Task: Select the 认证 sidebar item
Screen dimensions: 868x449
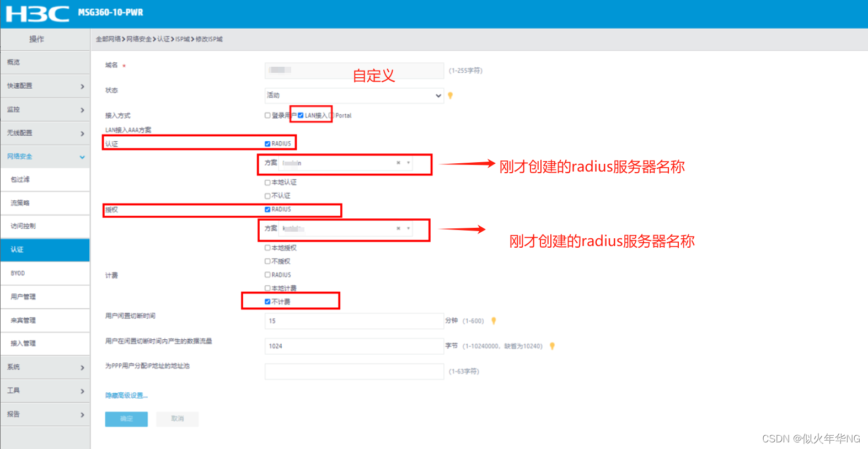Action: tap(45, 250)
